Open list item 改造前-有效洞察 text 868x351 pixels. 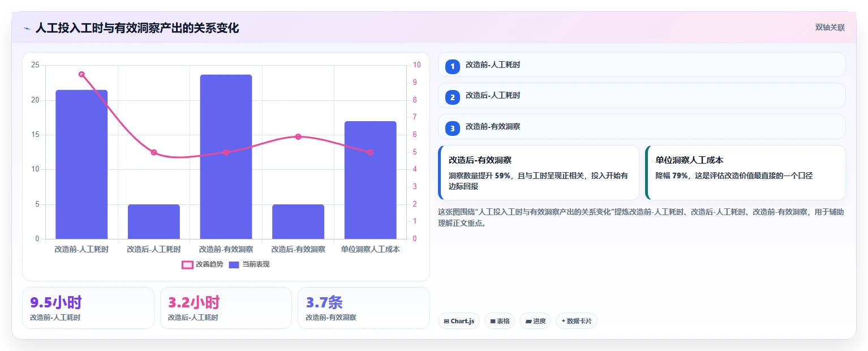click(x=493, y=126)
